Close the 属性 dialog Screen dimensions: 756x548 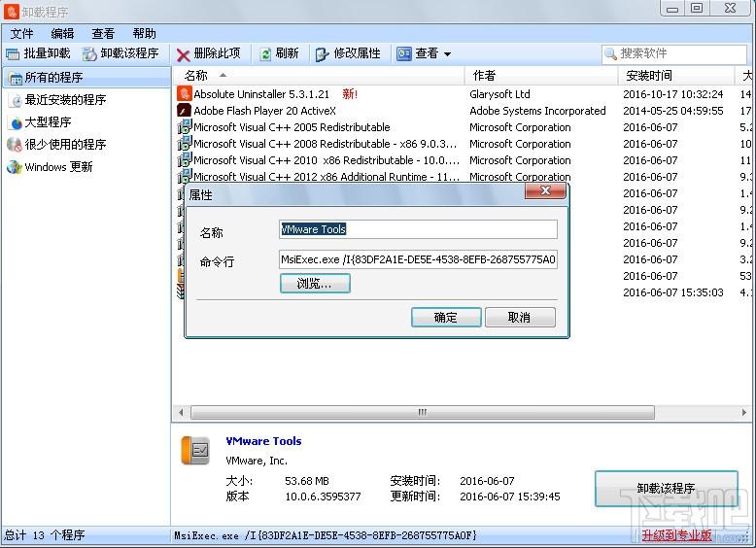(x=545, y=190)
